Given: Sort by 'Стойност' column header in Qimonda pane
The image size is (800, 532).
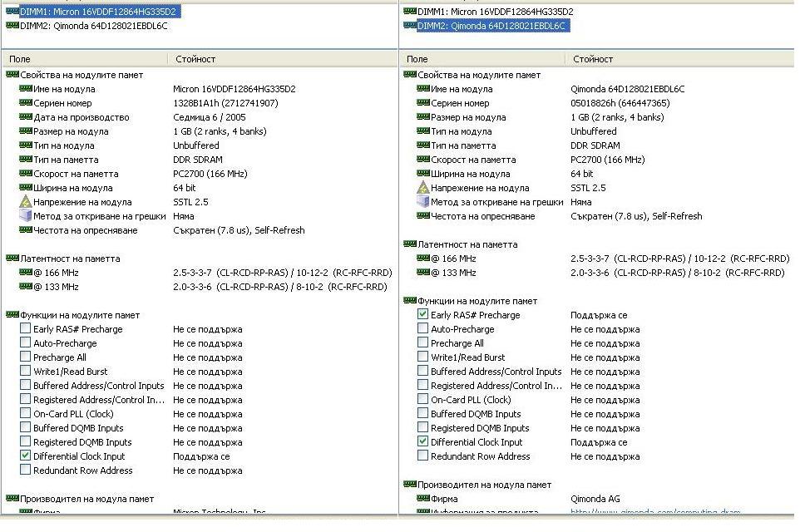Looking at the screenshot, I should coord(679,59).
